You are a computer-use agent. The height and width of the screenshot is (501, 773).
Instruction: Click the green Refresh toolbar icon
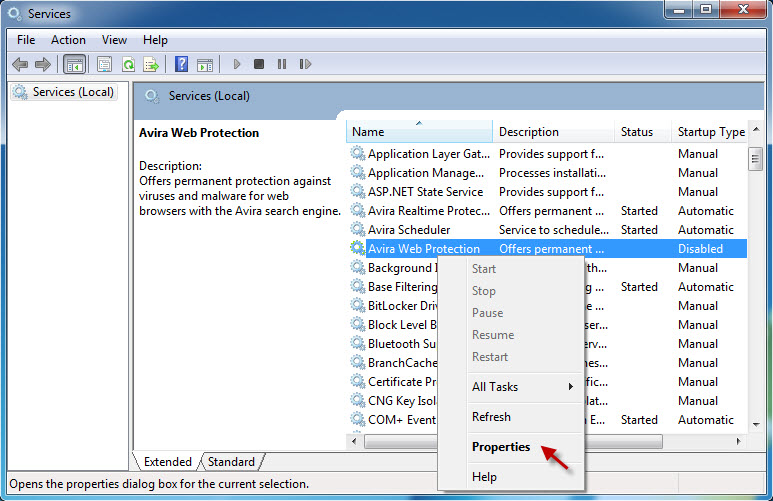(x=128, y=64)
